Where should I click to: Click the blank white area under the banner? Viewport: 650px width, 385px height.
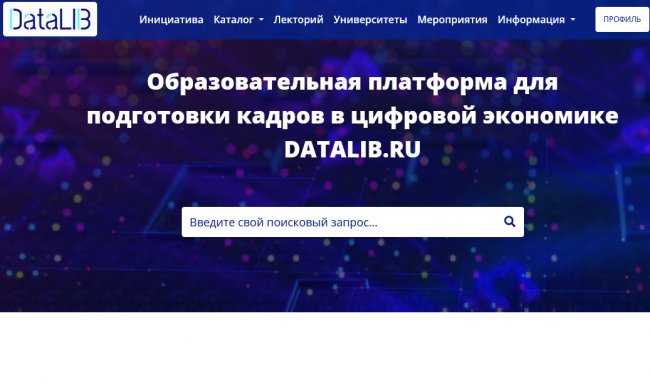pyautogui.click(x=325, y=348)
